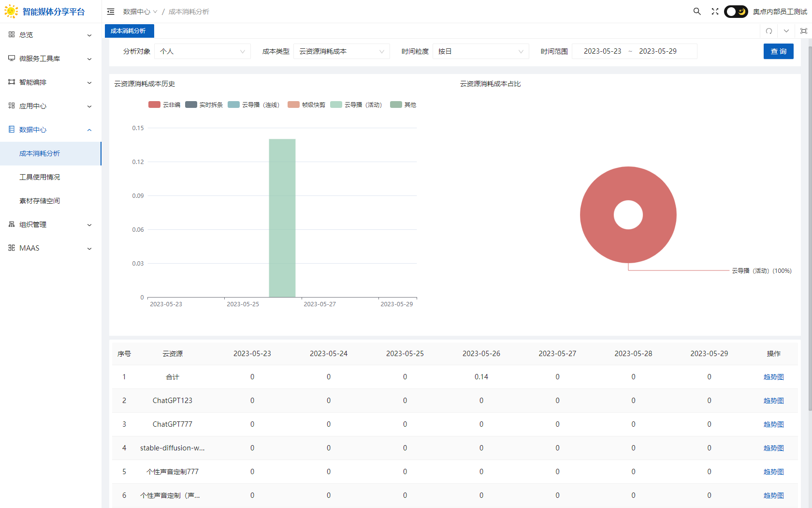Viewport: 812px width, 508px height.
Task: Click the 微服务工具库 monitor icon
Action: point(12,58)
